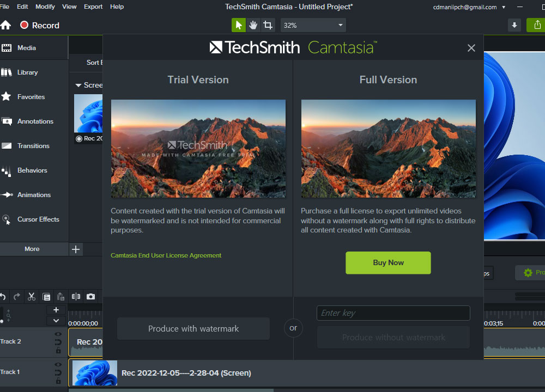The width and height of the screenshot is (545, 392).
Task: Open the Help menu
Action: [117, 7]
